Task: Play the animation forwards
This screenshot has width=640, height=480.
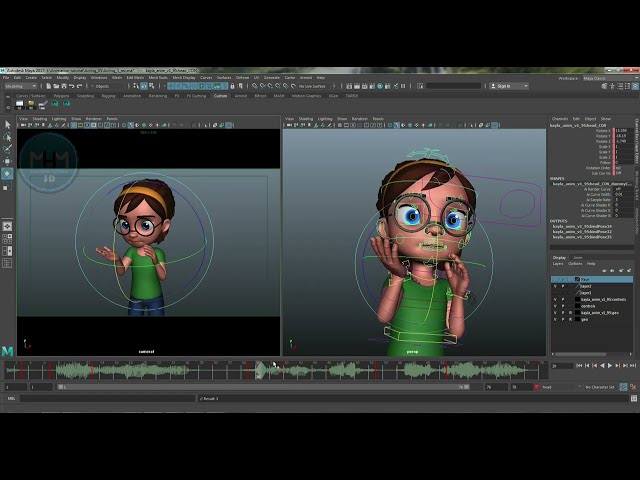Action: click(610, 366)
